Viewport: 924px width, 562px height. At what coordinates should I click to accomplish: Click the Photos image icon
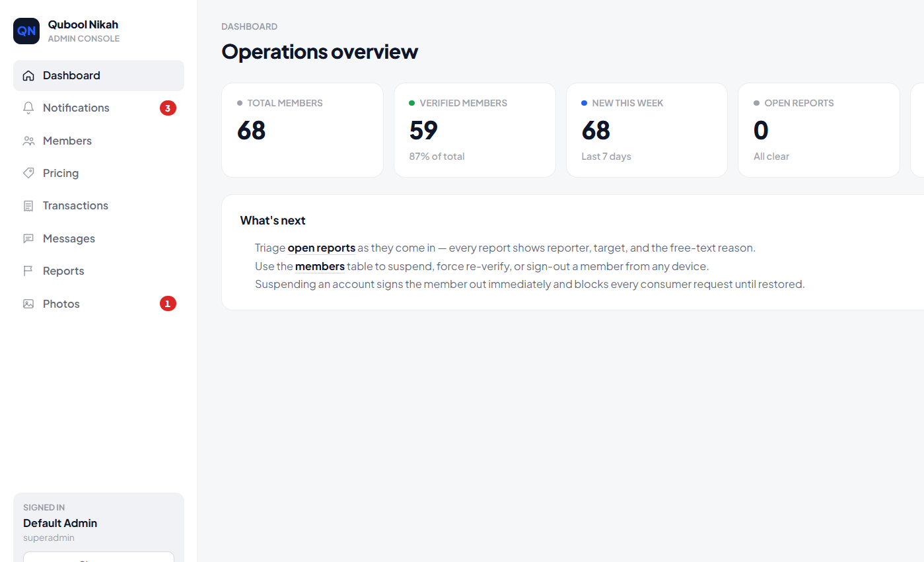coord(28,304)
